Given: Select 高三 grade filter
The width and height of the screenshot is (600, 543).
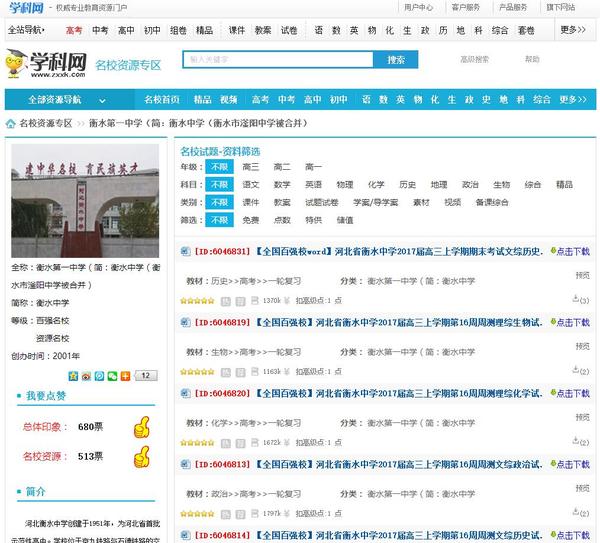Looking at the screenshot, I should (x=250, y=167).
